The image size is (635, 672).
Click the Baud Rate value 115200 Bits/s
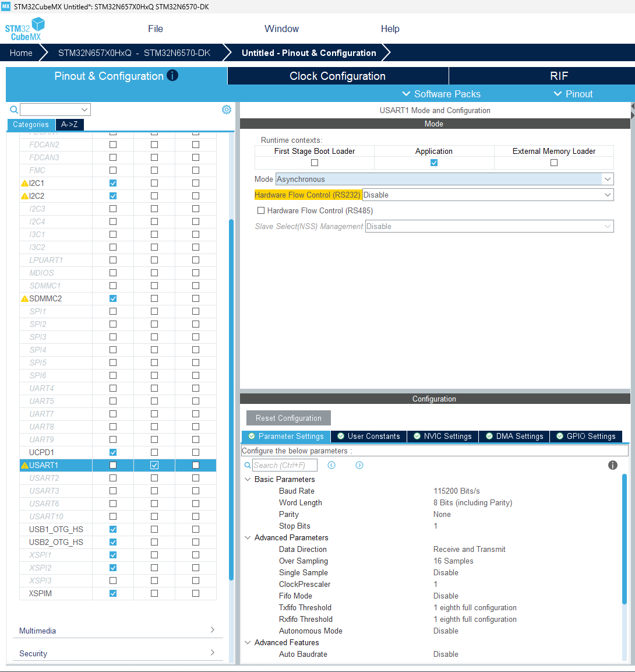456,491
